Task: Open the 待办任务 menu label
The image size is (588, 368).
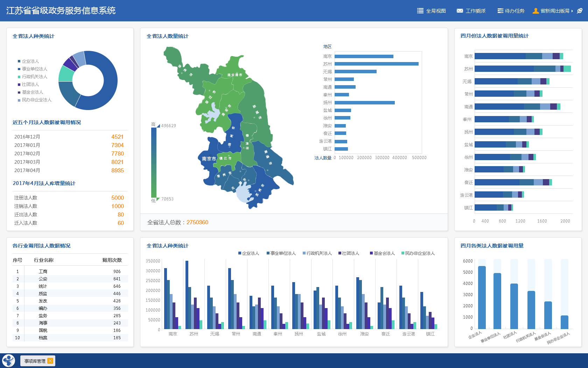Action: click(514, 11)
